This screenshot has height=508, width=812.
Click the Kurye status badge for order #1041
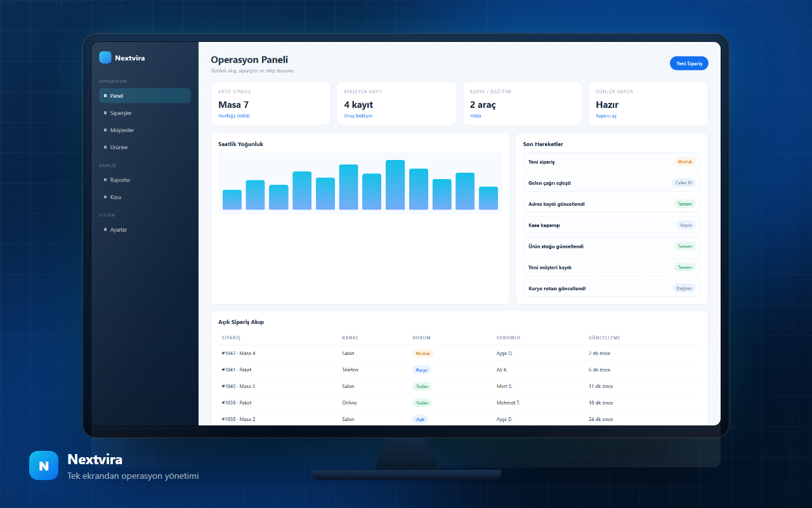point(422,370)
